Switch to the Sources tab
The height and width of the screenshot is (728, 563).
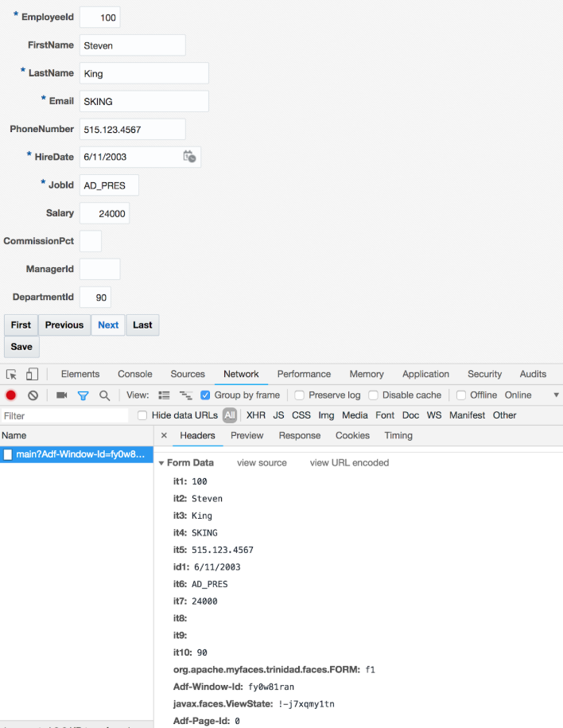coord(188,374)
